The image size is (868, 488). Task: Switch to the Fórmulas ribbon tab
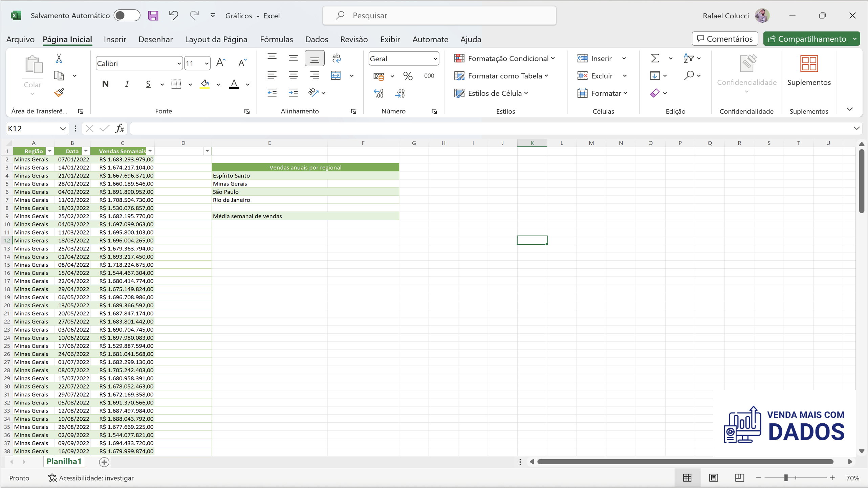click(x=277, y=39)
